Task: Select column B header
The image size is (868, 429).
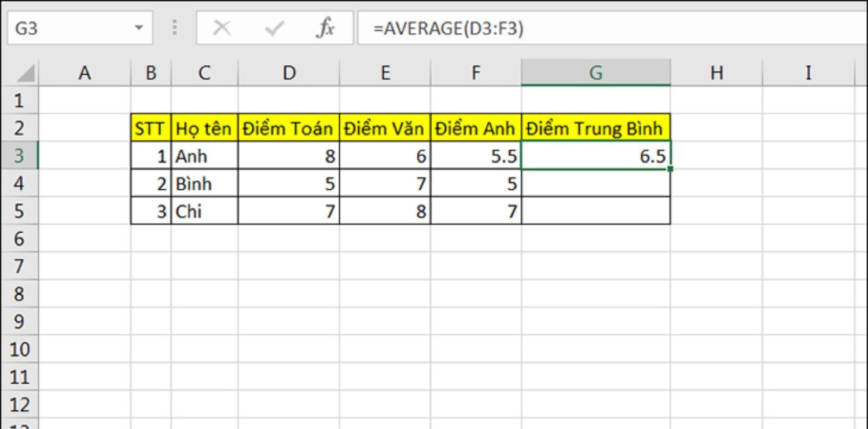Action: (151, 73)
